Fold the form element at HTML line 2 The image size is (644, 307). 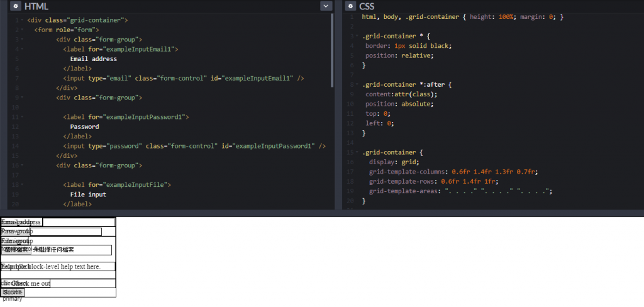pos(22,30)
